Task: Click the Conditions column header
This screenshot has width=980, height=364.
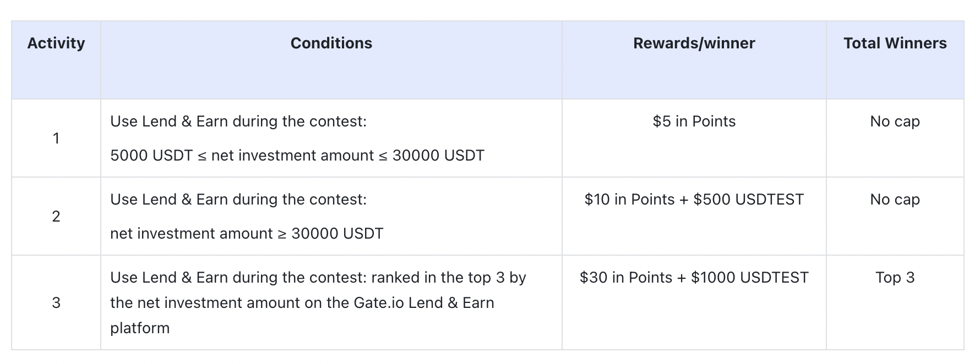Action: [331, 43]
